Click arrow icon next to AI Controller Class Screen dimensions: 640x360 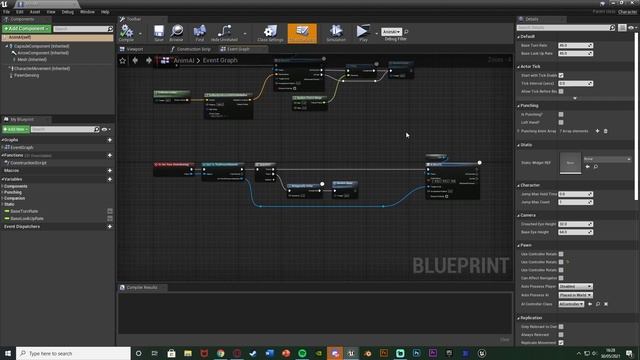point(590,304)
